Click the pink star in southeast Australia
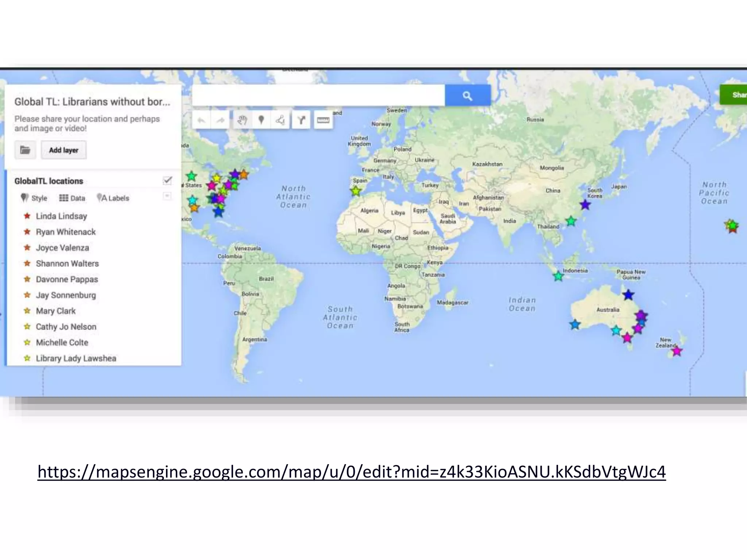Image resolution: width=747 pixels, height=560 pixels. (x=627, y=338)
